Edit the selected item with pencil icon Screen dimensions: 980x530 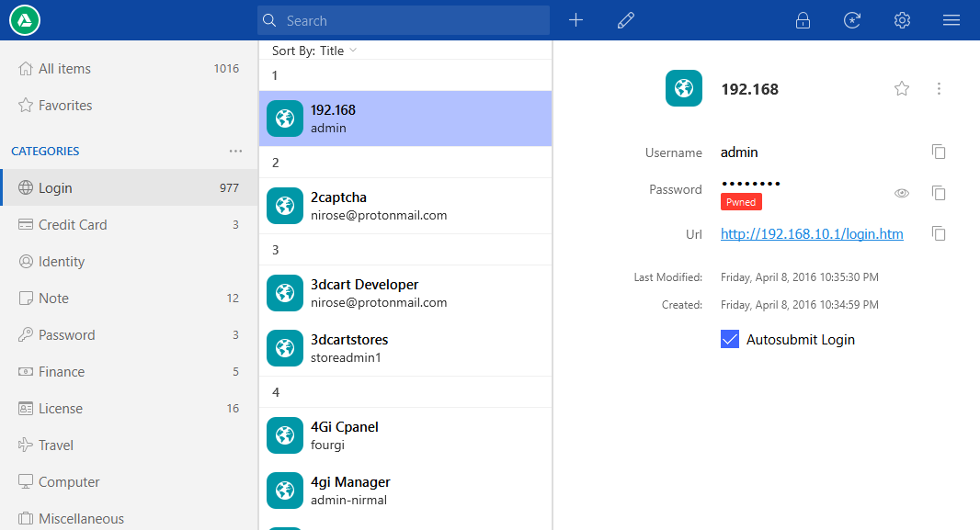click(x=626, y=20)
